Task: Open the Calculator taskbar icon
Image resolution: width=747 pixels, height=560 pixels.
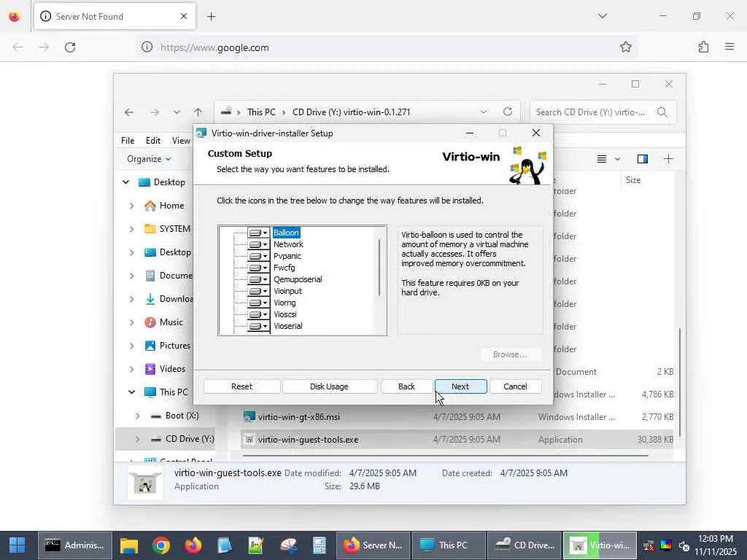Action: point(319,545)
